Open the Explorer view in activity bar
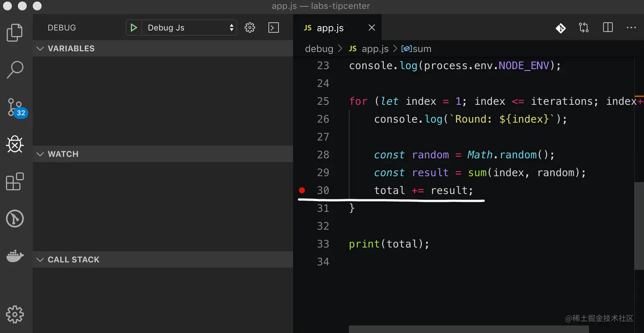 click(x=15, y=32)
